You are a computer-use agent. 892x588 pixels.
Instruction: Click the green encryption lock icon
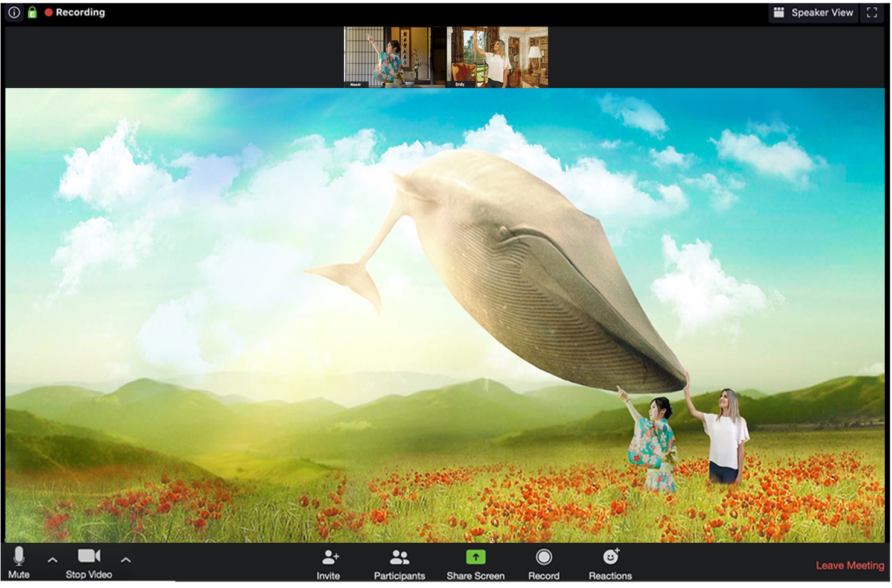[x=32, y=13]
